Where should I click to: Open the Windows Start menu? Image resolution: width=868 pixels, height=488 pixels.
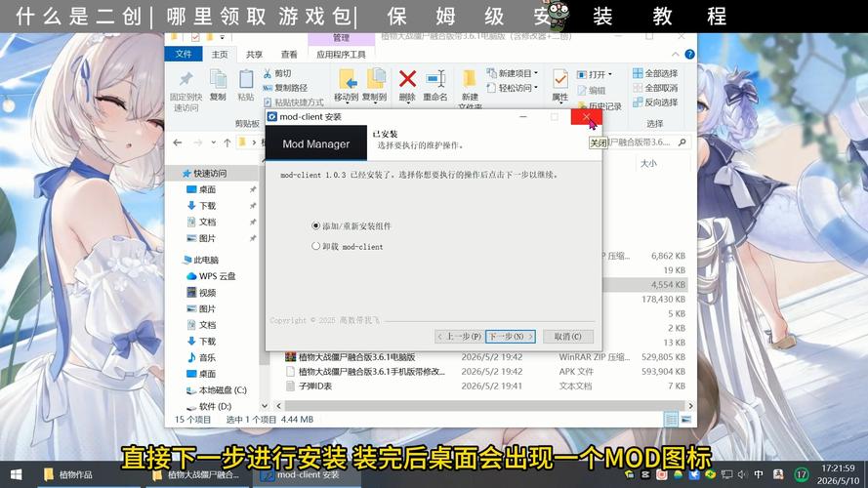pyautogui.click(x=16, y=474)
